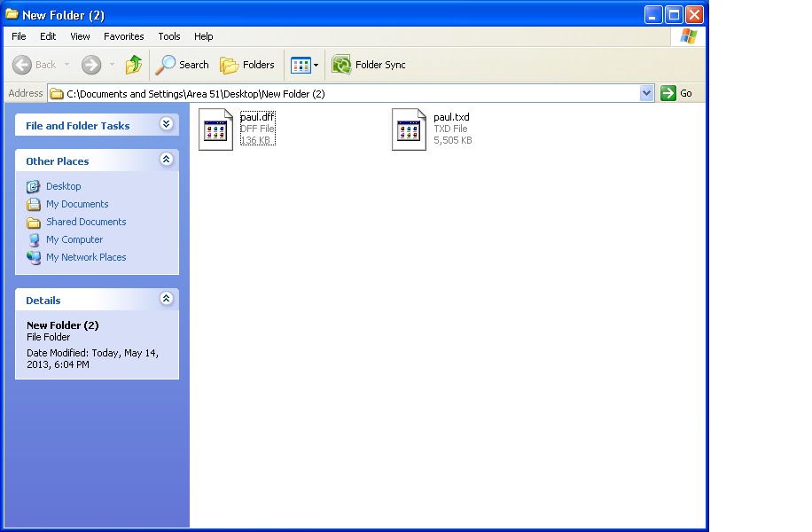Go to Desktop link
This screenshot has width=812, height=532.
(x=64, y=186)
